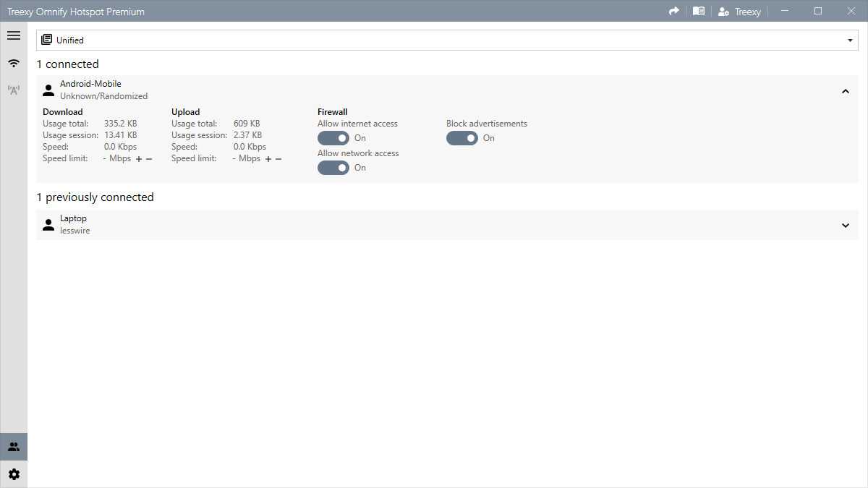Select the antenna broadcast icon in sidebar
Screen dimensions: 868x488
pyautogui.click(x=14, y=89)
